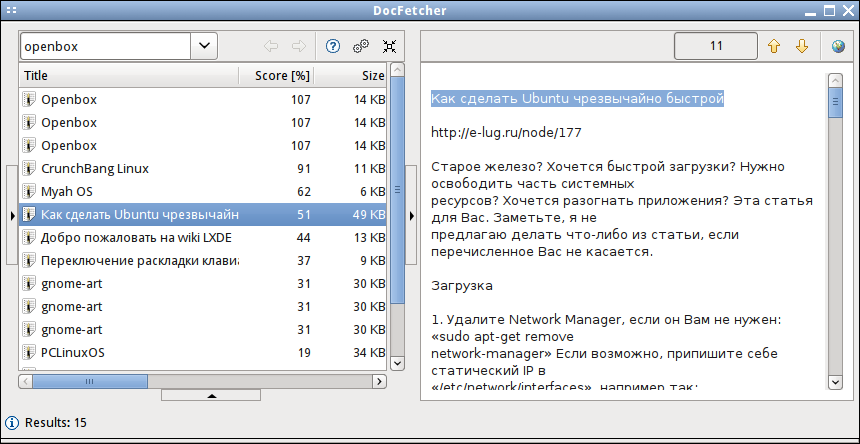Click URL http://e-lug.ru/node/177 in preview
The image size is (860, 444).
[x=506, y=133]
